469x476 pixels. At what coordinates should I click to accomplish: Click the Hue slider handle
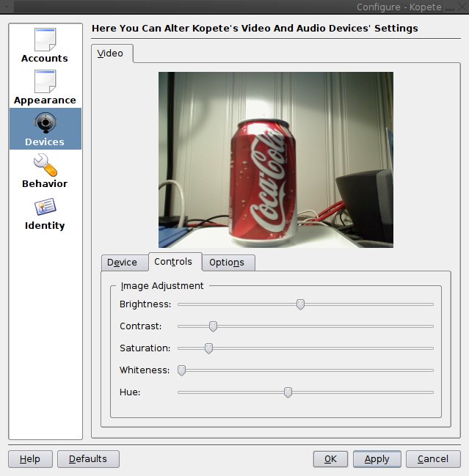[288, 392]
